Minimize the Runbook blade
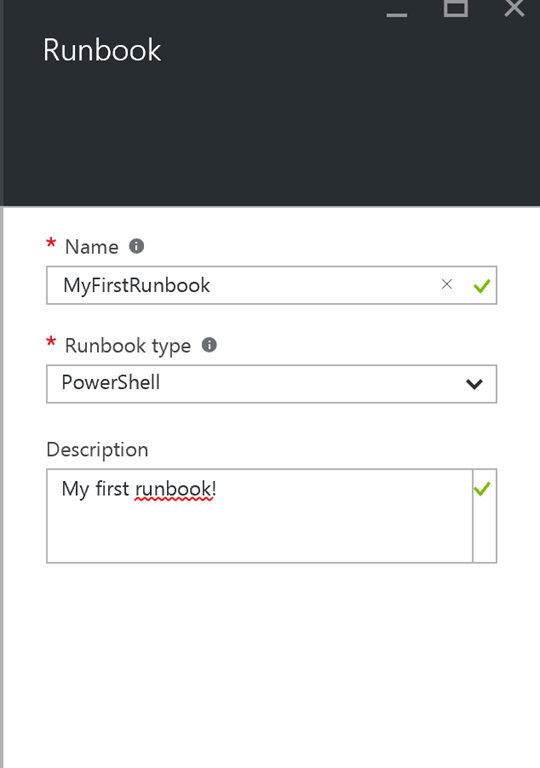Viewport: 540px width, 768px height. (x=397, y=15)
